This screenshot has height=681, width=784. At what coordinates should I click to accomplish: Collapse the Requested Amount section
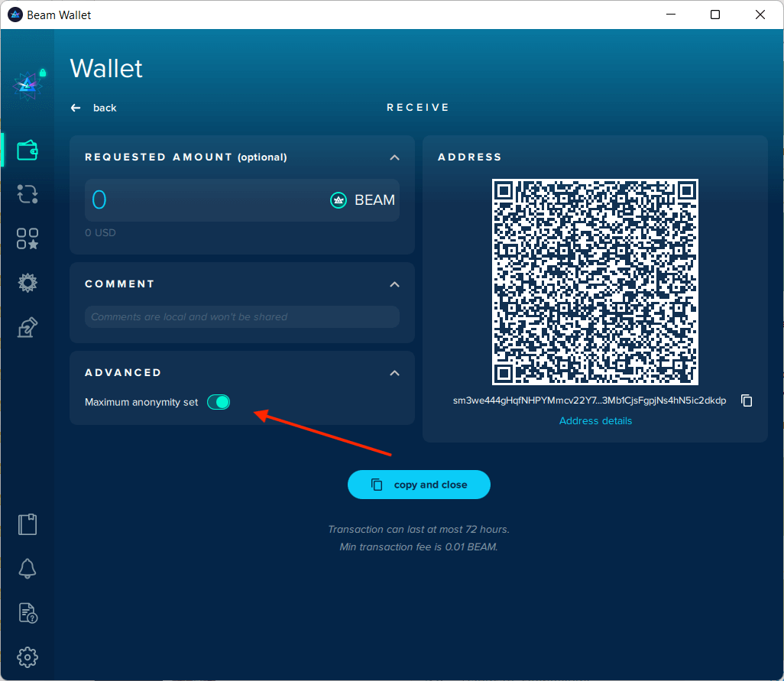point(394,157)
